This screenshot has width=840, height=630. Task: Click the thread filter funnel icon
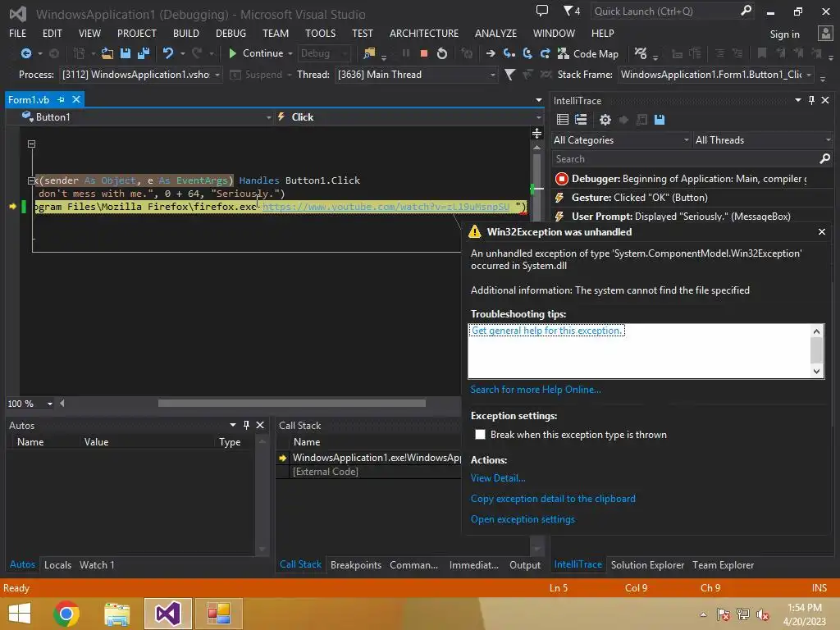coord(510,75)
